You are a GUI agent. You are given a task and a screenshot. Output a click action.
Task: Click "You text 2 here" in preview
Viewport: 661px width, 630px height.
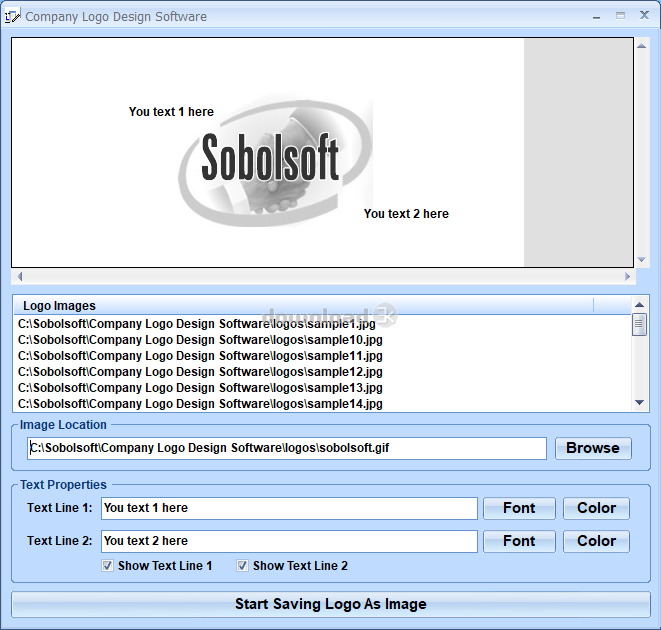click(x=406, y=214)
